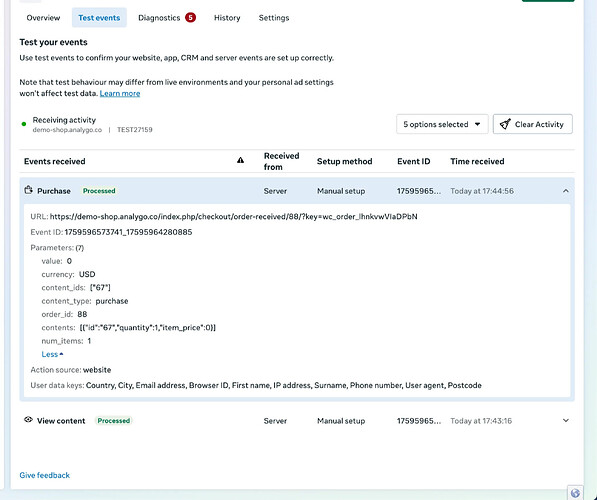
Task: Click the Parameters (7) label
Action: click(x=57, y=248)
